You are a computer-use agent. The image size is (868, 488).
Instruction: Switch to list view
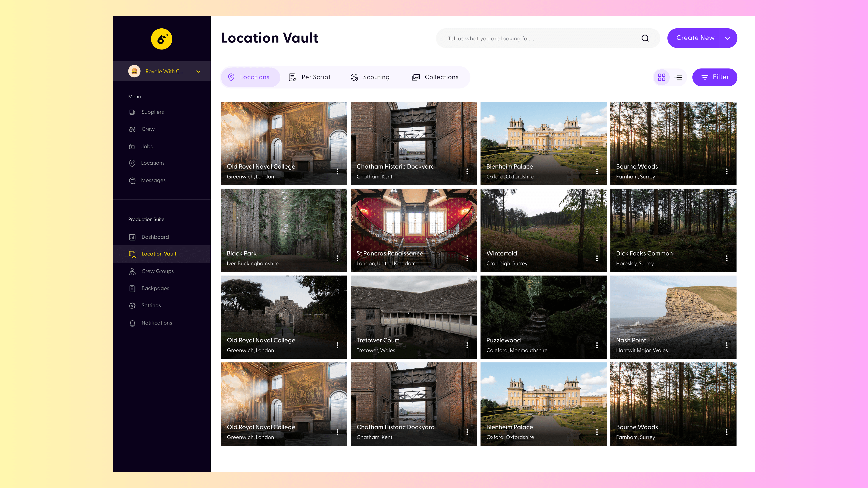[678, 77]
